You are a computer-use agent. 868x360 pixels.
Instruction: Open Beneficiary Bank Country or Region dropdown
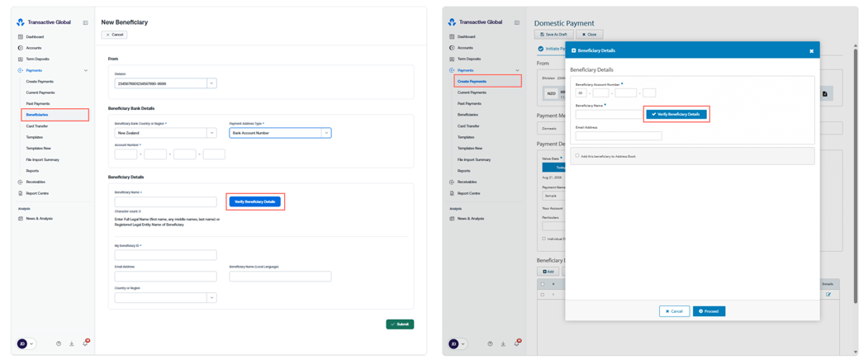[x=212, y=133]
